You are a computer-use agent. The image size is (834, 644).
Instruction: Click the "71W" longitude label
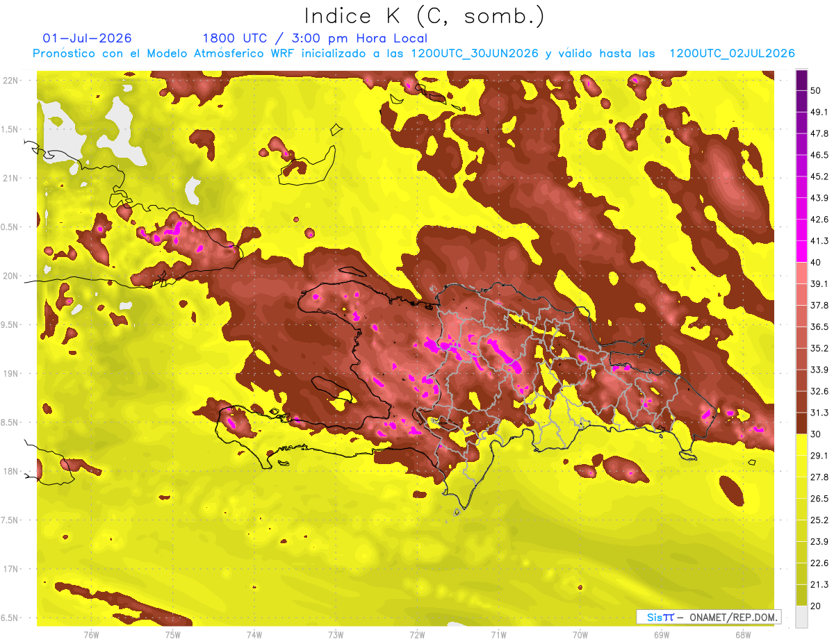pos(498,635)
